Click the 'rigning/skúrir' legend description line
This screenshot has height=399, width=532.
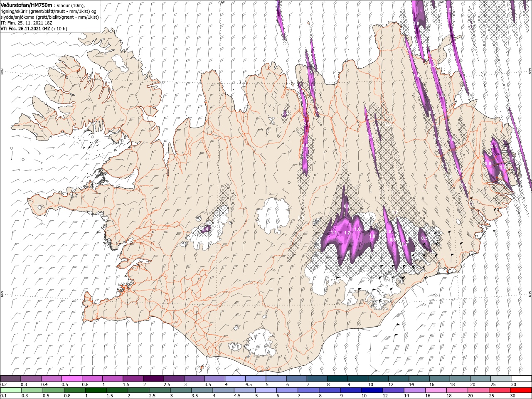[x=48, y=11]
